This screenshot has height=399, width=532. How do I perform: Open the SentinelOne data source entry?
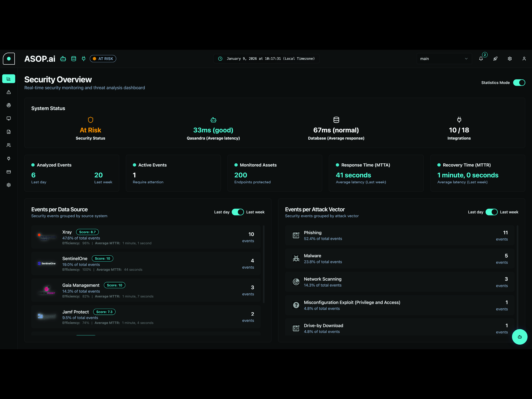146,264
